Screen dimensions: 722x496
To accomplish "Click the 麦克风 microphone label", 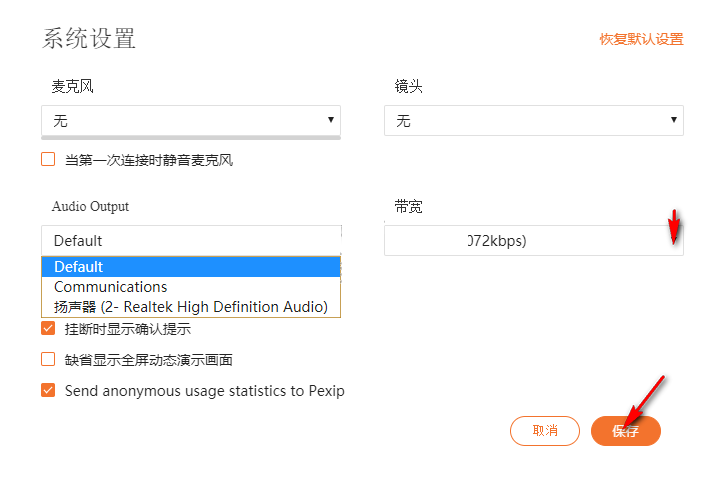I will pos(72,87).
